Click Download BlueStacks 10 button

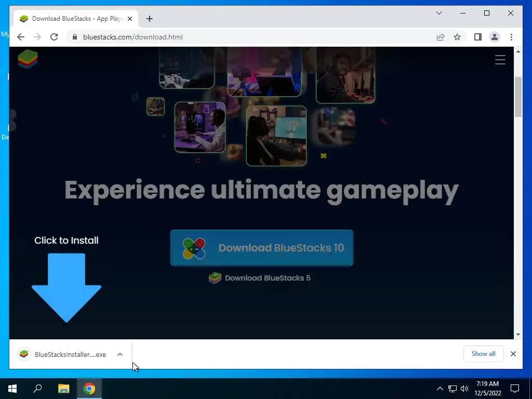point(262,248)
